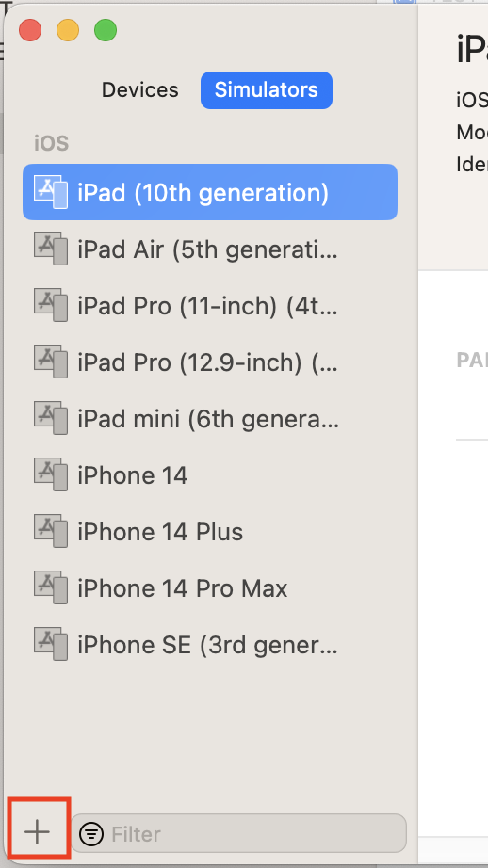Select the Simulators tab
488x868 pixels.
[x=267, y=89]
